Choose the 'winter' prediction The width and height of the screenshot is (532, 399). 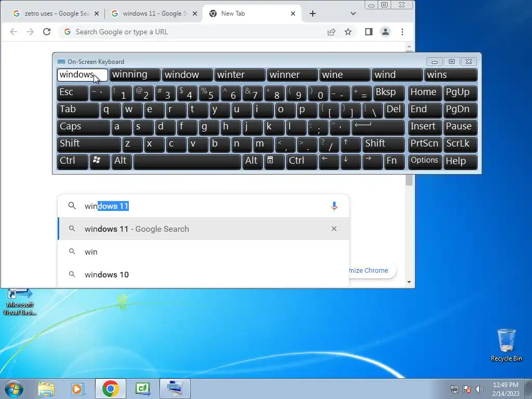pyautogui.click(x=240, y=75)
